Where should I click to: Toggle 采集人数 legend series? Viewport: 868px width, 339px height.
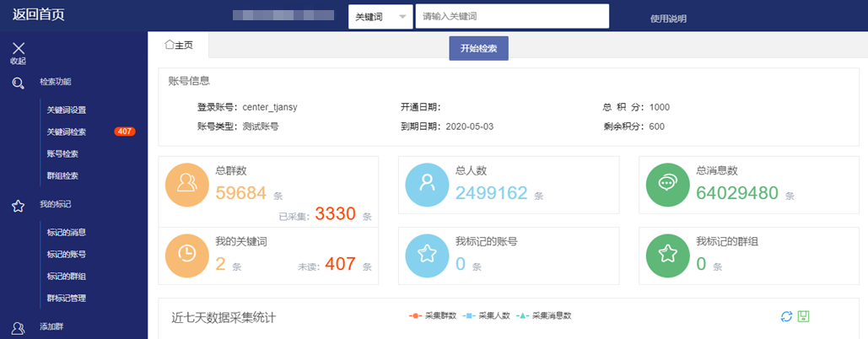(x=487, y=316)
